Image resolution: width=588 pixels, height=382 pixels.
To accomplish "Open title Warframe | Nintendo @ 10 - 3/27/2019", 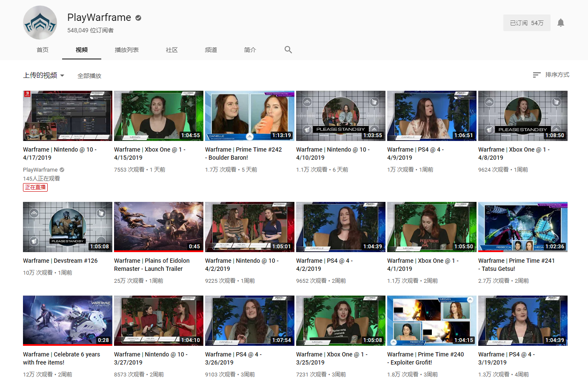I will click(x=151, y=359).
